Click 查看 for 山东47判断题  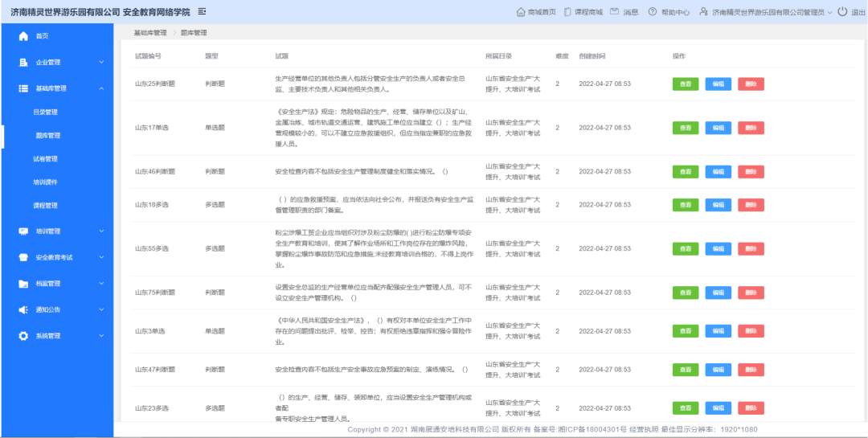[x=686, y=370]
